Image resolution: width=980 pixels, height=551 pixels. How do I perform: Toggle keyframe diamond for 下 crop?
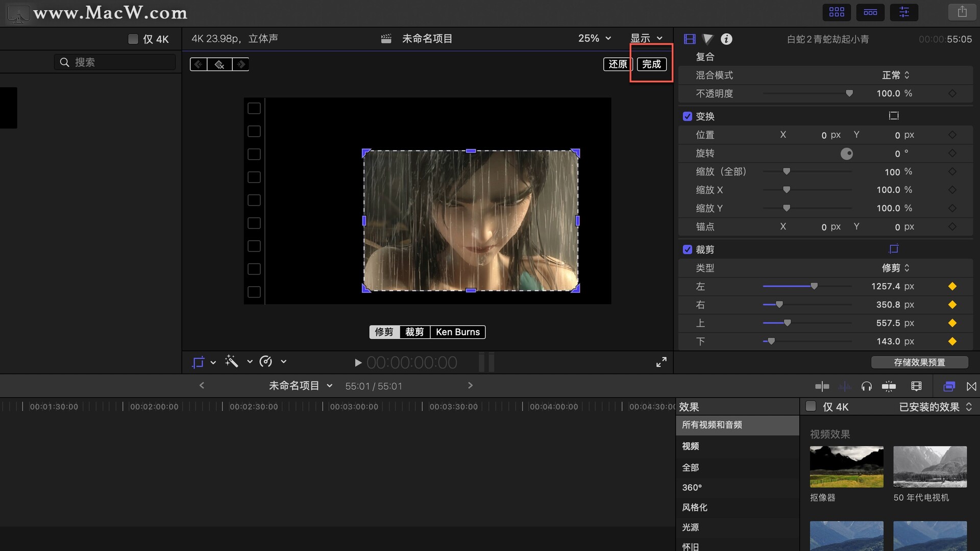click(x=952, y=341)
